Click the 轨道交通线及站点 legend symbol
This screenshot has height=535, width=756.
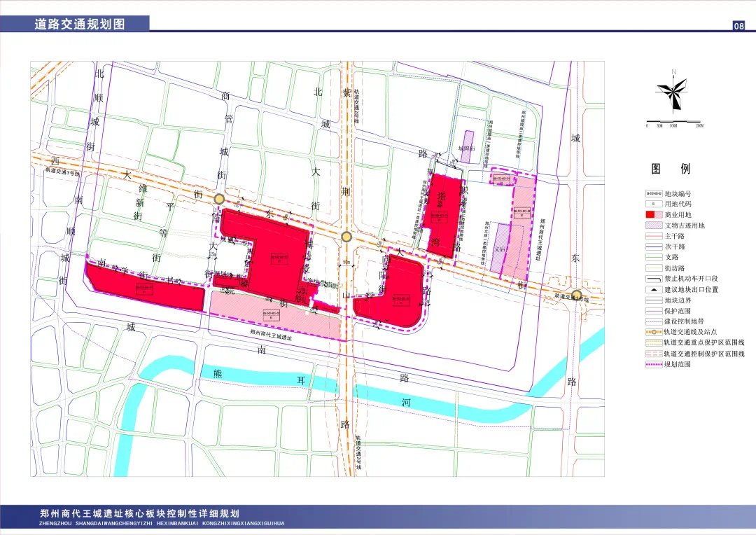click(654, 332)
